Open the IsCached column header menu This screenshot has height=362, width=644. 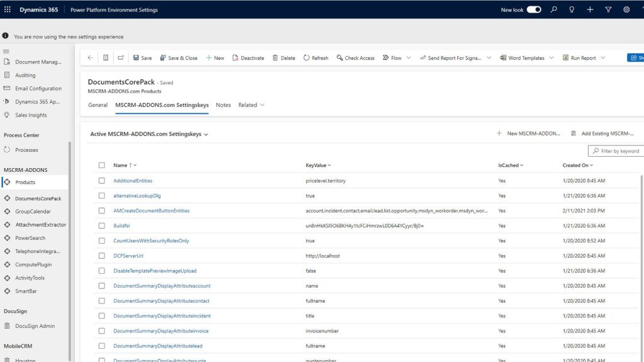tap(511, 165)
